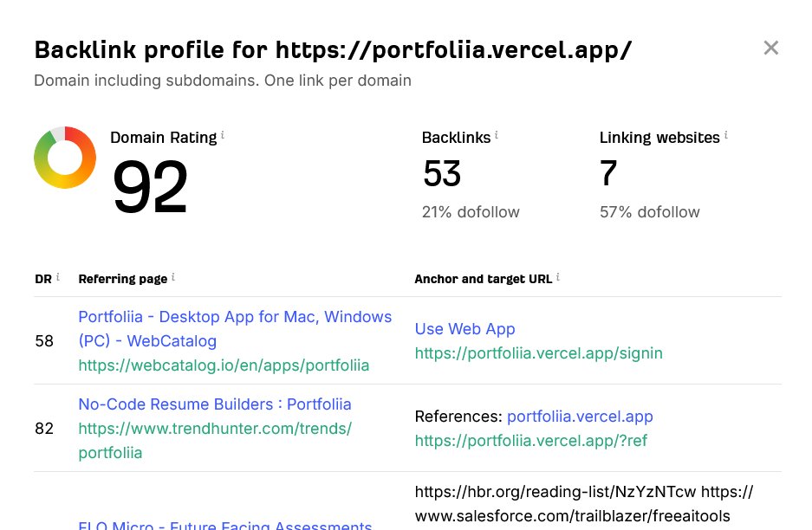The width and height of the screenshot is (812, 530).
Task: Open the "Use Web App" anchor link
Action: [x=464, y=329]
